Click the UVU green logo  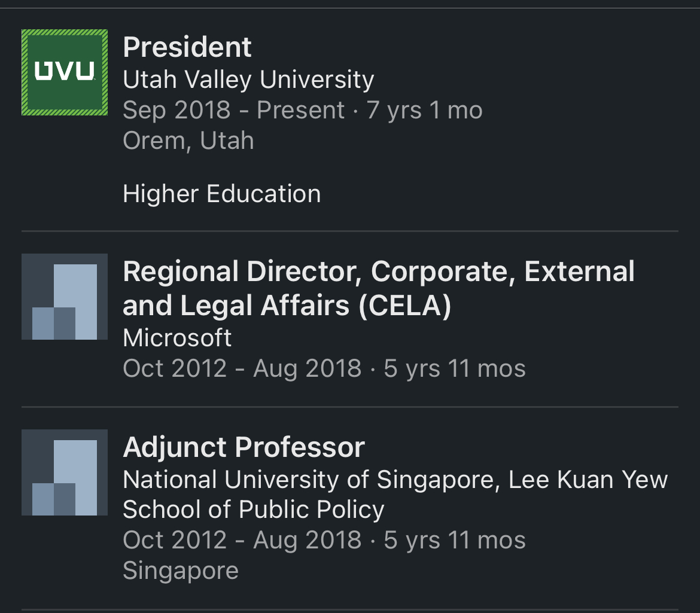tap(65, 72)
